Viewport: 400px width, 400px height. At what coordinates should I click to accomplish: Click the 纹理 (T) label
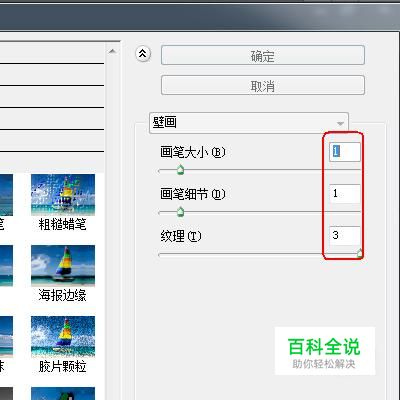[x=181, y=236]
